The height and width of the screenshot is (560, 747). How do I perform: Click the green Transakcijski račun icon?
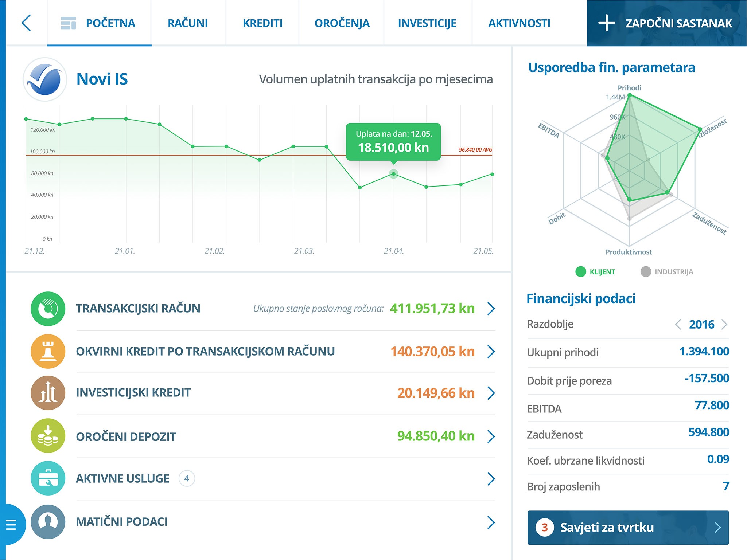tap(48, 309)
